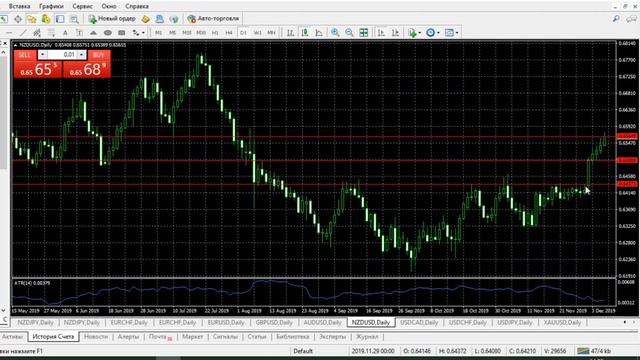The height and width of the screenshot is (360, 640).
Task: Open the Журнал terminal tab
Action: pyautogui.click(x=367, y=337)
